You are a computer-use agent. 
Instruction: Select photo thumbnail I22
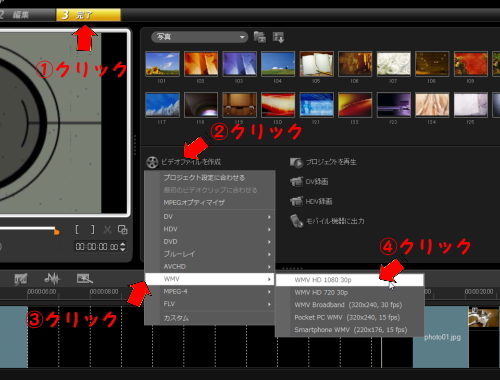(355, 105)
